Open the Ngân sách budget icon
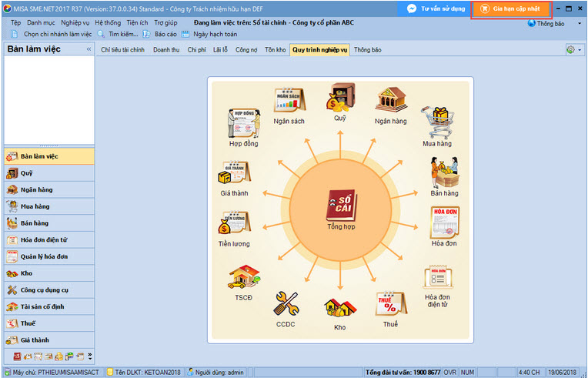 (289, 102)
